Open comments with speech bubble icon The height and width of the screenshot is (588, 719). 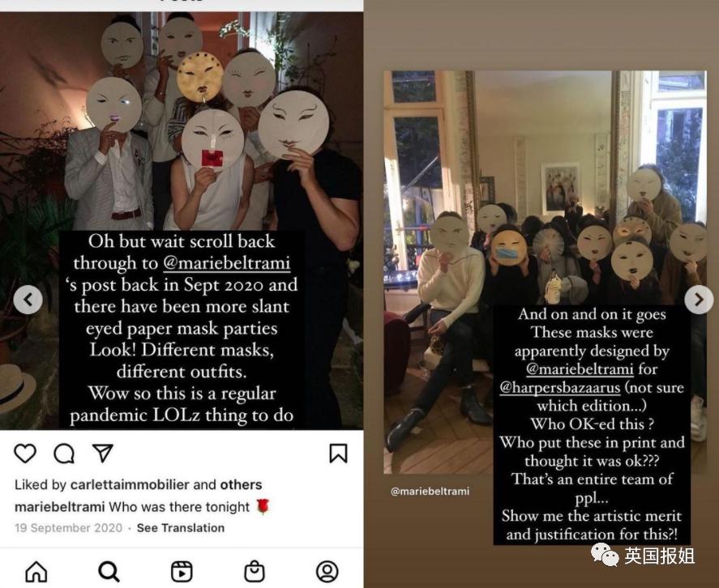(x=64, y=454)
